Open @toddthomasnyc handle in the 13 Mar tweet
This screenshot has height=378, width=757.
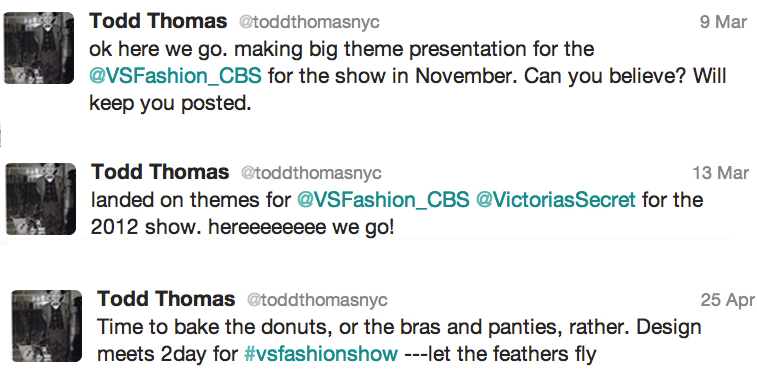pos(311,173)
